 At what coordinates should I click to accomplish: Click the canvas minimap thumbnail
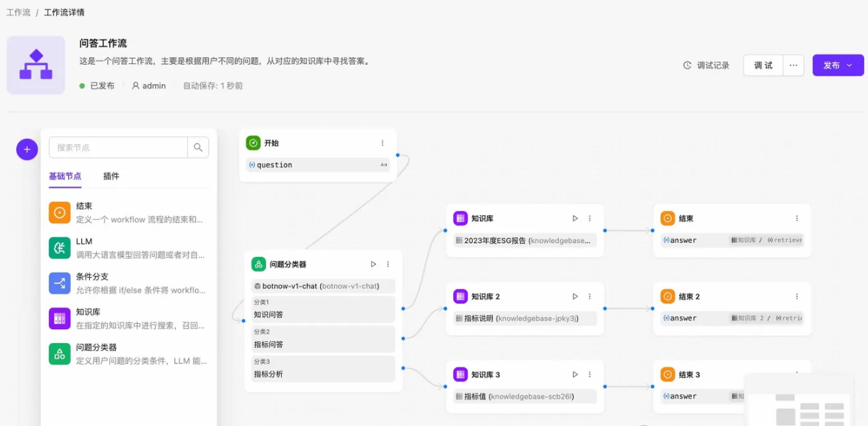click(800, 400)
